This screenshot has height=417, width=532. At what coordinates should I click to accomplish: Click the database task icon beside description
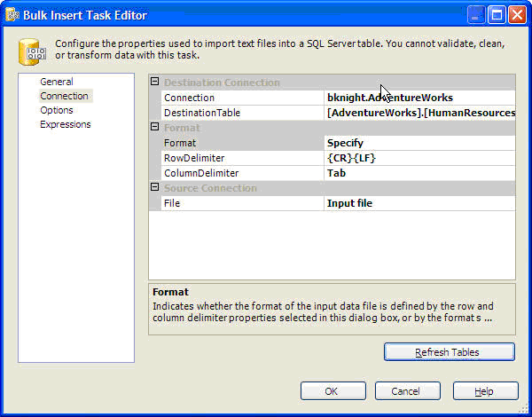35,52
